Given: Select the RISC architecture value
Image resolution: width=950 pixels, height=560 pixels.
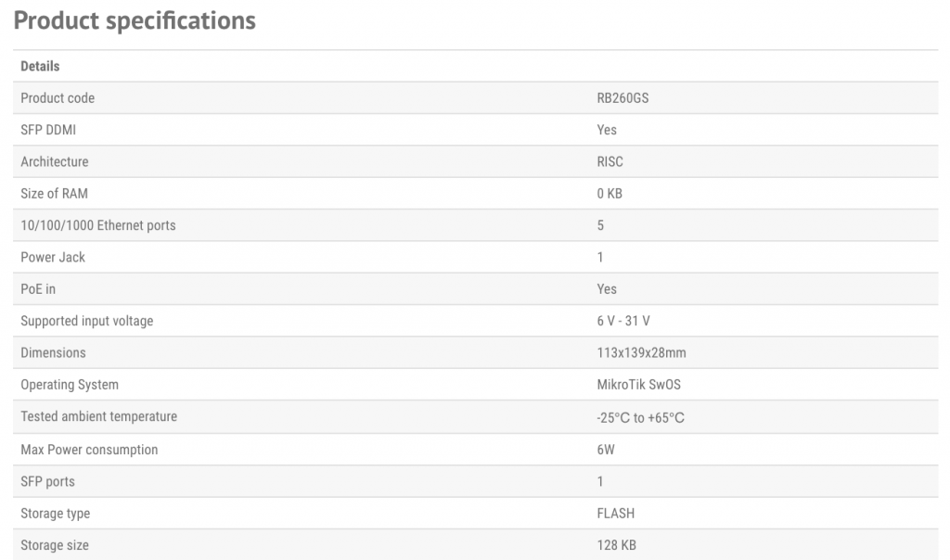Looking at the screenshot, I should click(x=610, y=161).
